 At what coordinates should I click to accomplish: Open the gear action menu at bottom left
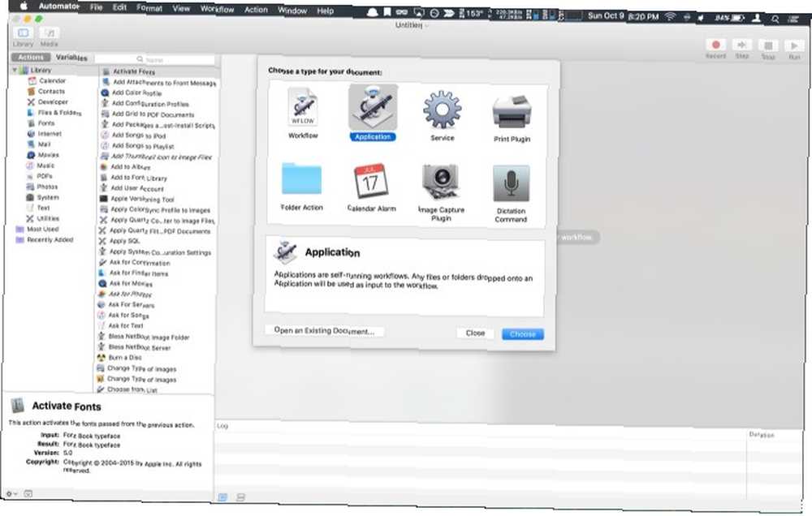11,494
